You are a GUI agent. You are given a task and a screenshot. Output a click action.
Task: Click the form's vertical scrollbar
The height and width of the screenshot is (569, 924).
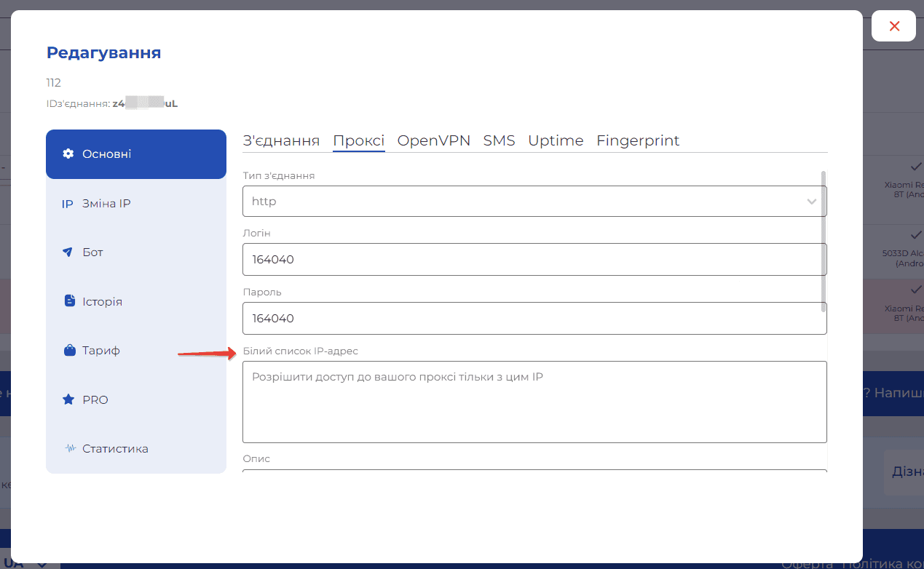tap(824, 240)
